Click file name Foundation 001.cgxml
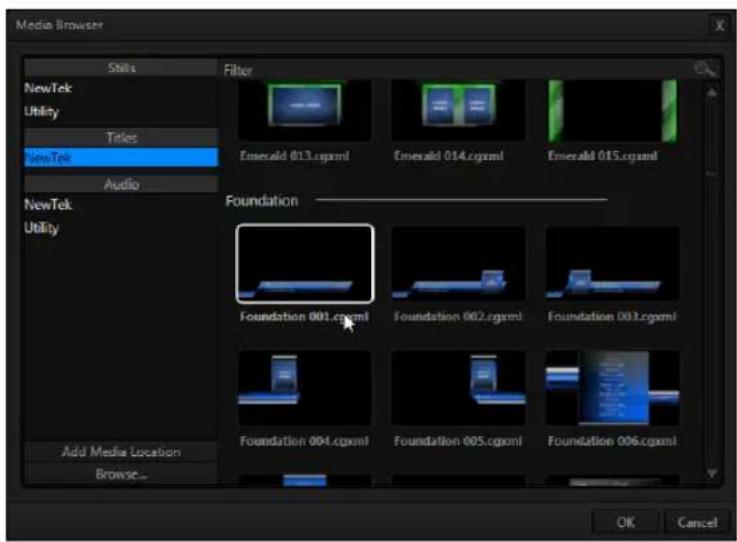Viewport: 737px width, 542px height. click(304, 317)
